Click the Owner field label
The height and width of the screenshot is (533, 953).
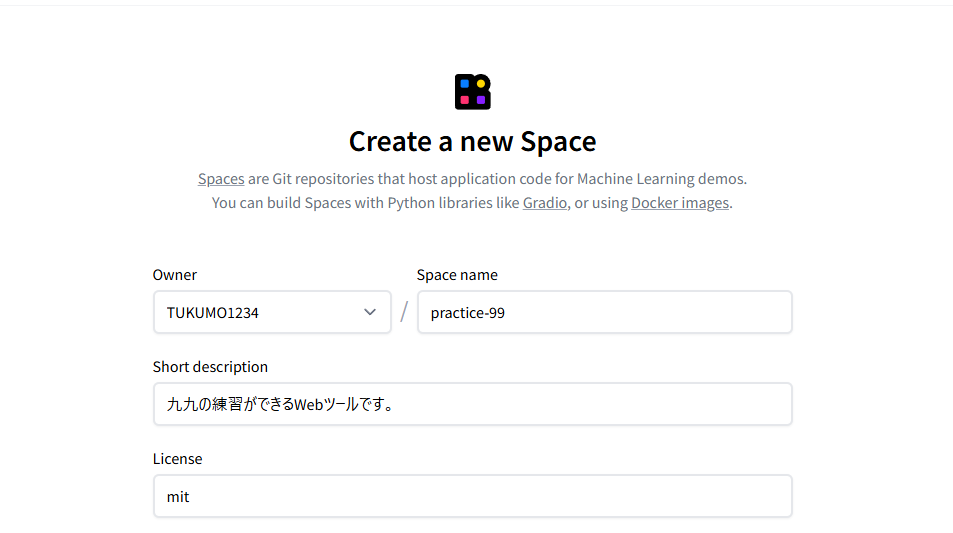[174, 275]
